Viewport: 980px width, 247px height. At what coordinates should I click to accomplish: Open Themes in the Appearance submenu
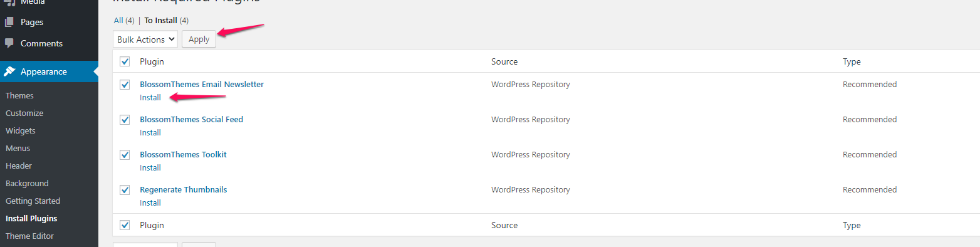19,96
